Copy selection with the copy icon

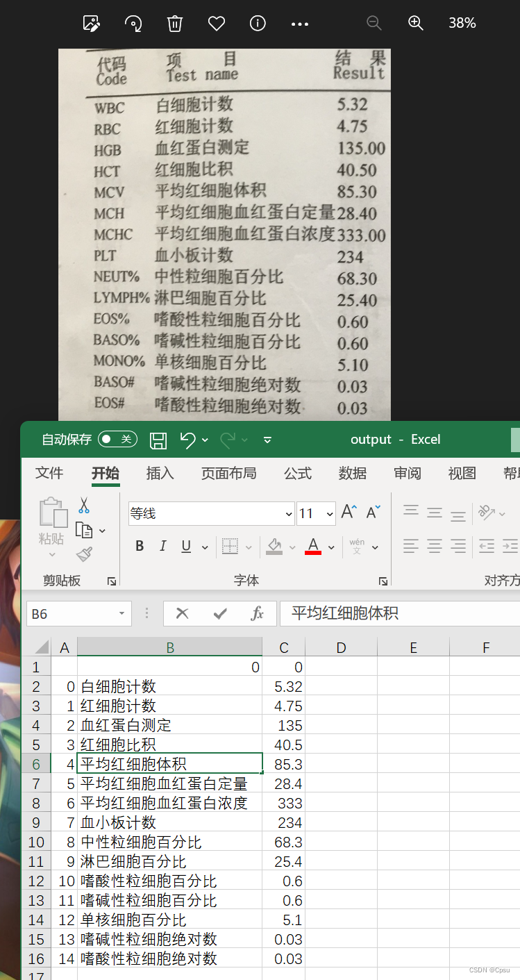coord(84,530)
